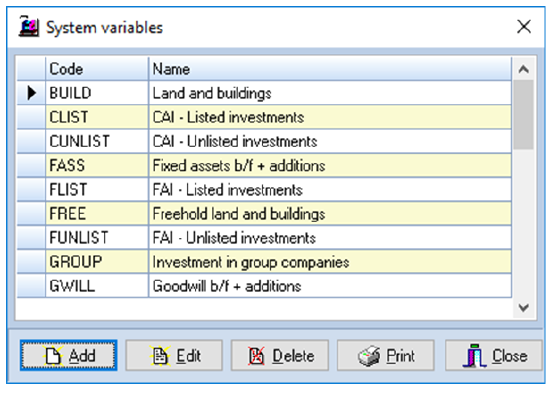Click the row selector arrow beside BUILD
The image size is (550, 393).
(31, 93)
